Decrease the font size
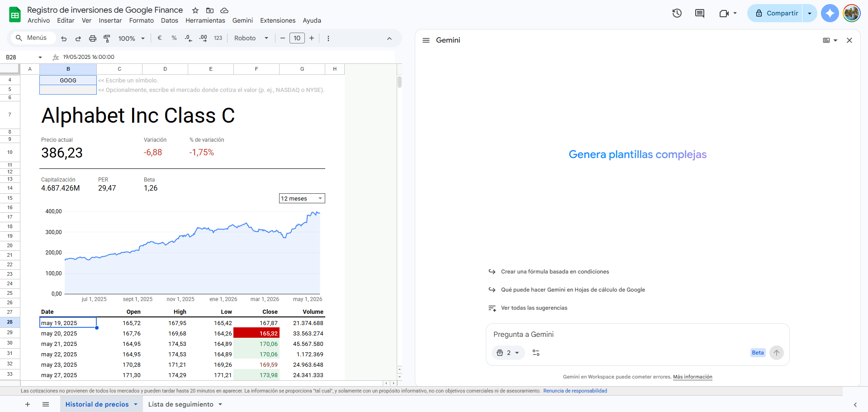This screenshot has height=412, width=868. (283, 38)
